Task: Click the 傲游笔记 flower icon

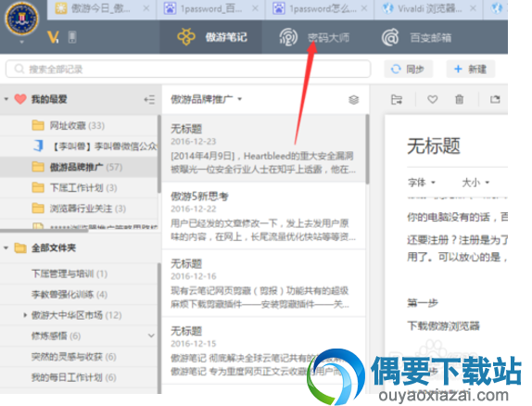Action: coord(186,37)
